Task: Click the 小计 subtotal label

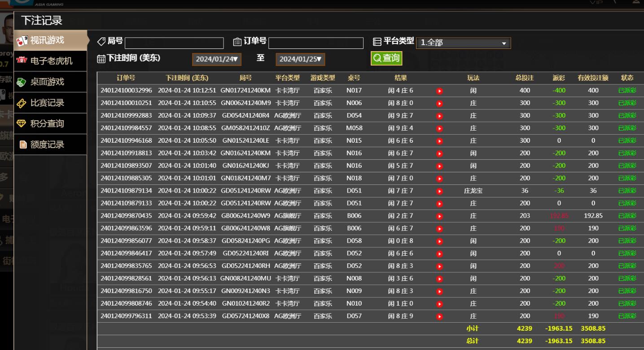Action: tap(473, 329)
